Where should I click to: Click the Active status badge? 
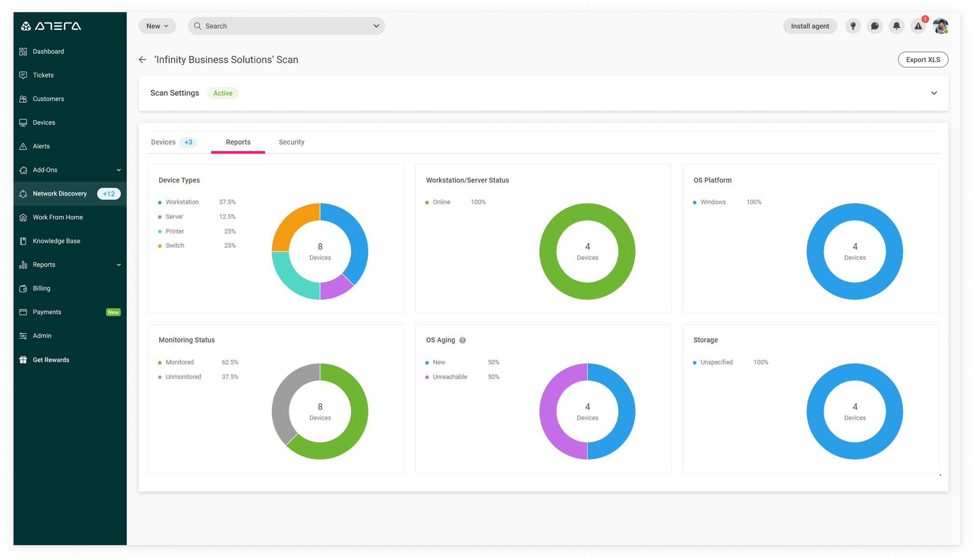(x=223, y=93)
